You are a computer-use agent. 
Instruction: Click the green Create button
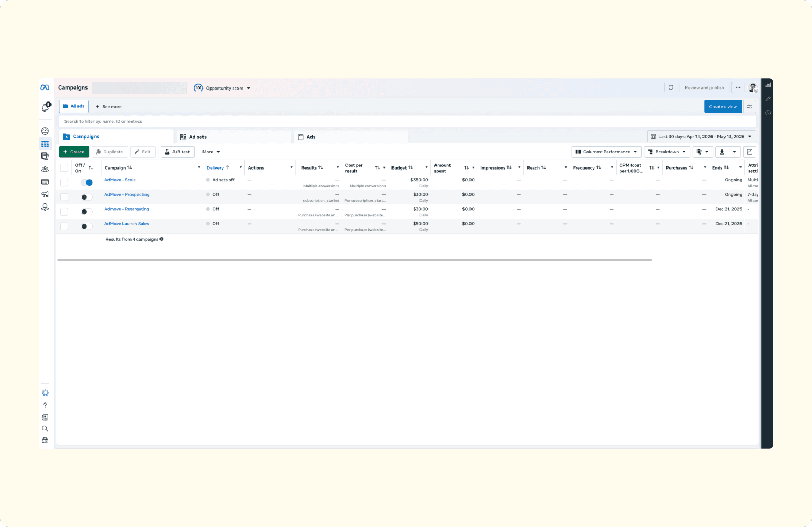[74, 152]
